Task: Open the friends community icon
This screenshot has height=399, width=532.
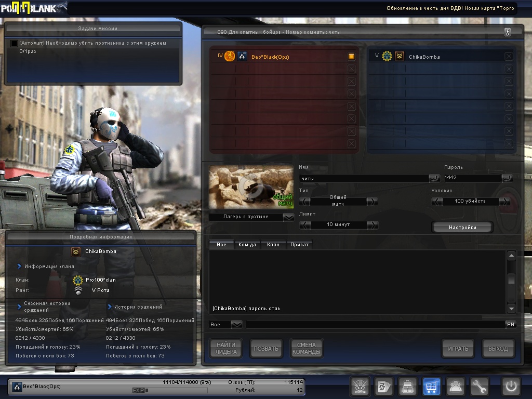Action: click(x=456, y=387)
